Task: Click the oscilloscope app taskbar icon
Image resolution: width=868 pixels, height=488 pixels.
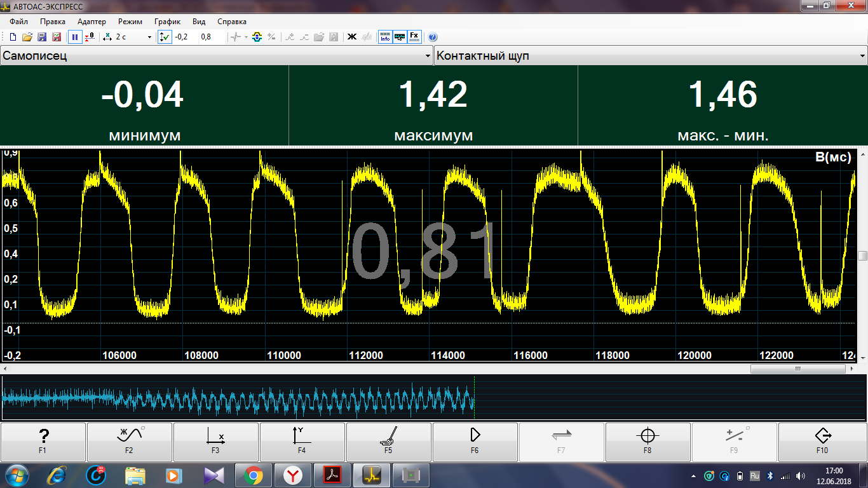Action: [x=372, y=475]
